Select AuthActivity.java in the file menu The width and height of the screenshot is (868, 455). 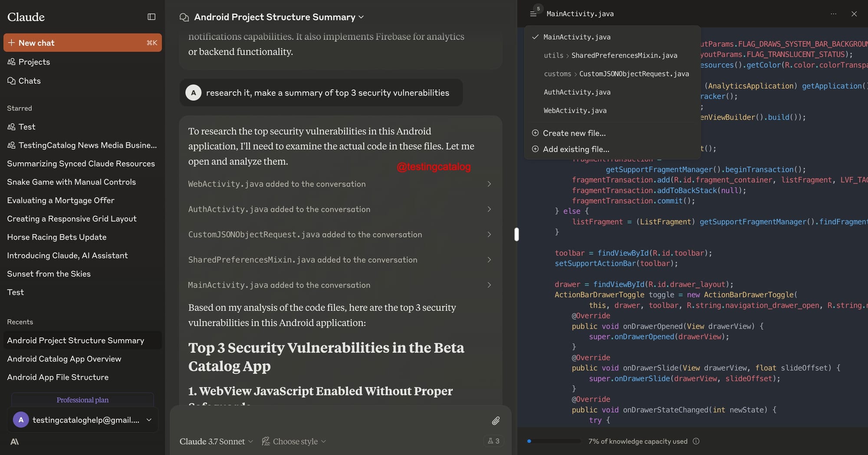pos(612,92)
